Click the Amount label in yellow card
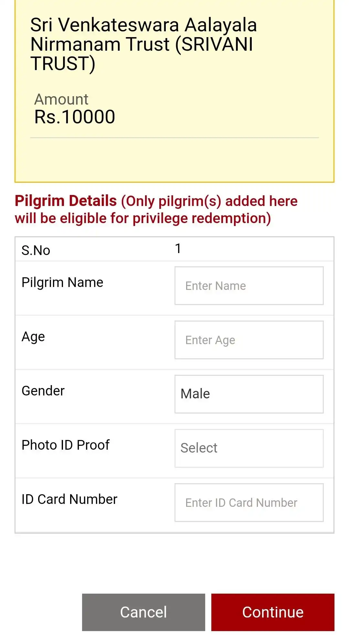The height and width of the screenshot is (644, 349). [x=61, y=99]
